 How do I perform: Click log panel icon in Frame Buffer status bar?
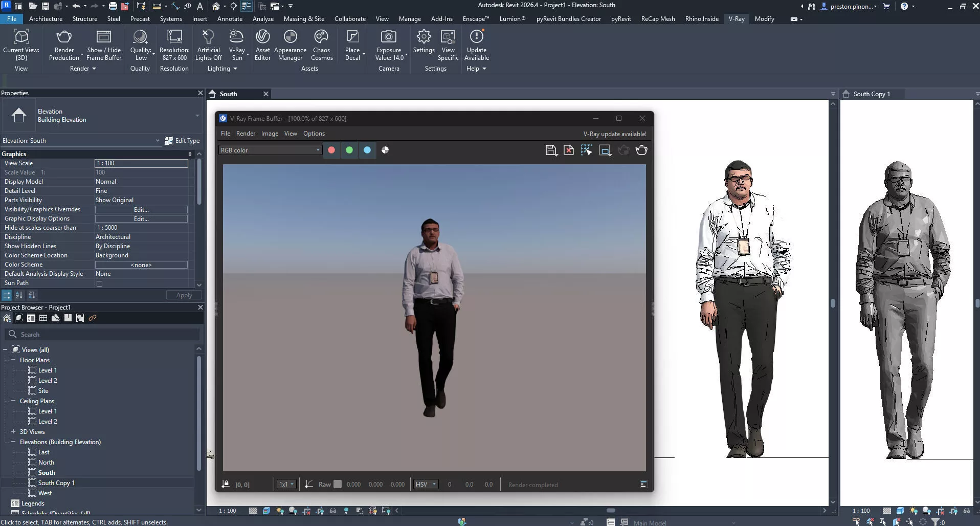tap(643, 485)
